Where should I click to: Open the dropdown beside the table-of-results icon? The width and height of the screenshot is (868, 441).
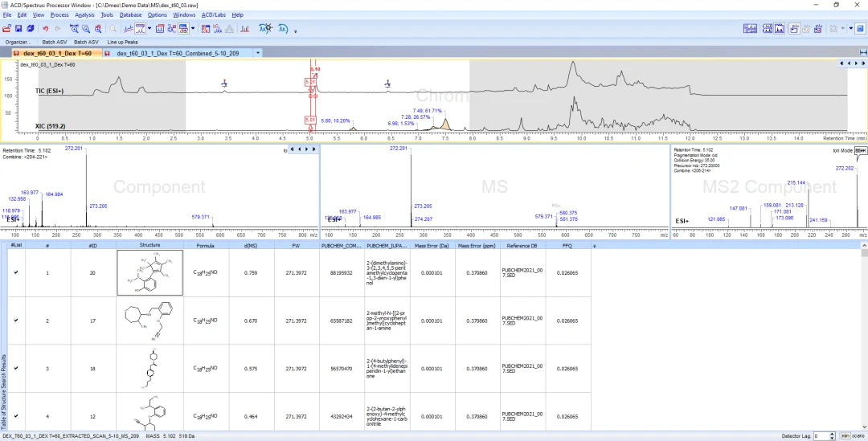(x=193, y=29)
